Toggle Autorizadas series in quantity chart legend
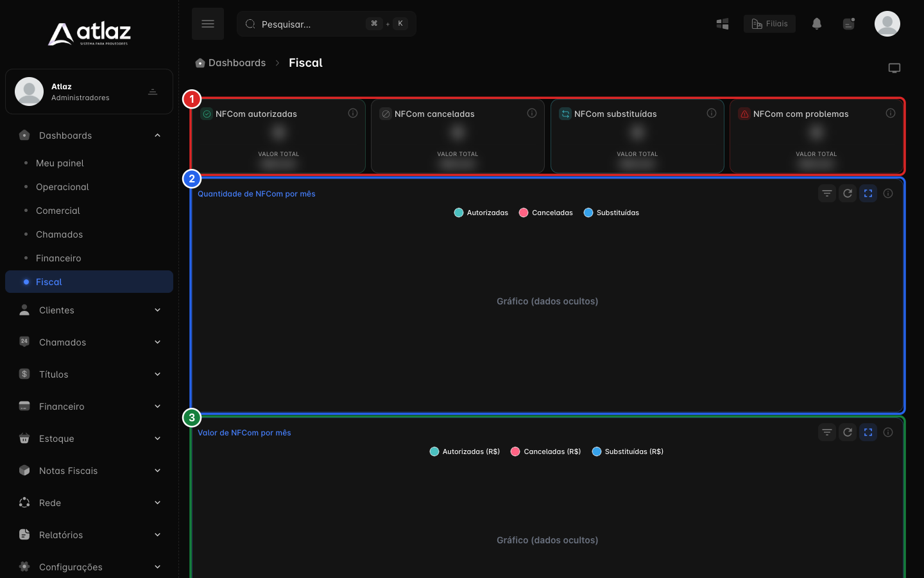The height and width of the screenshot is (578, 924). [481, 213]
